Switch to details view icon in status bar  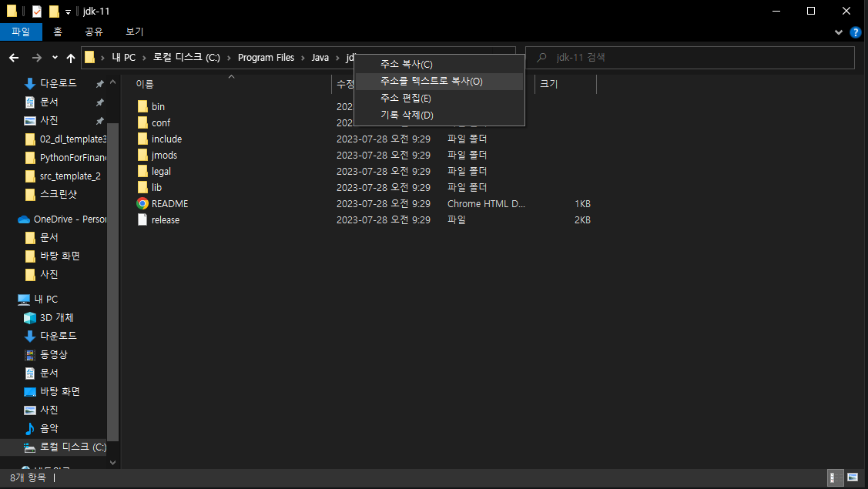835,478
